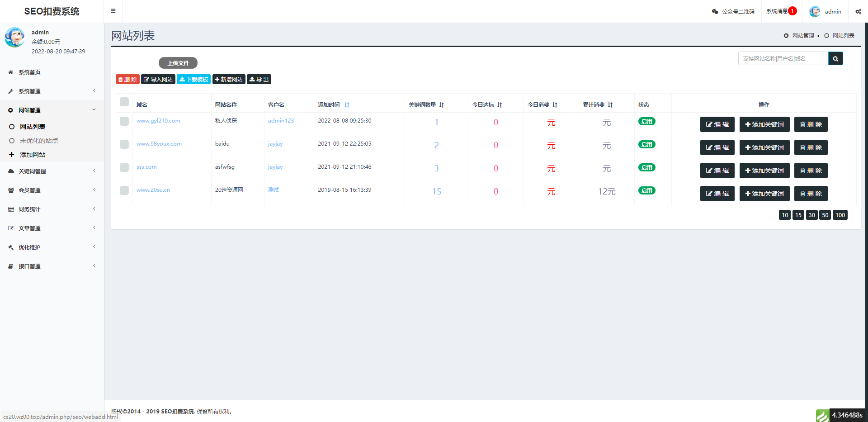
Task: Sort by 今日达标 column arrows
Action: point(500,104)
